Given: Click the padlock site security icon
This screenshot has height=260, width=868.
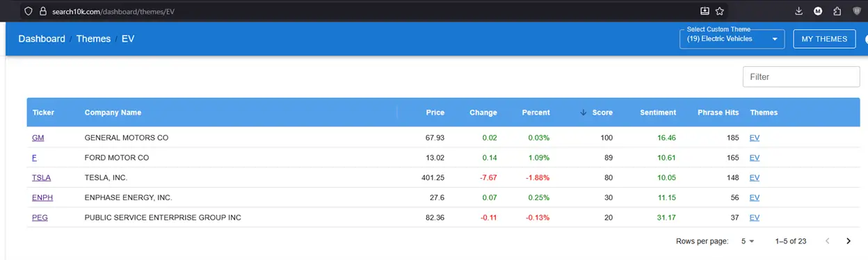Looking at the screenshot, I should [43, 11].
